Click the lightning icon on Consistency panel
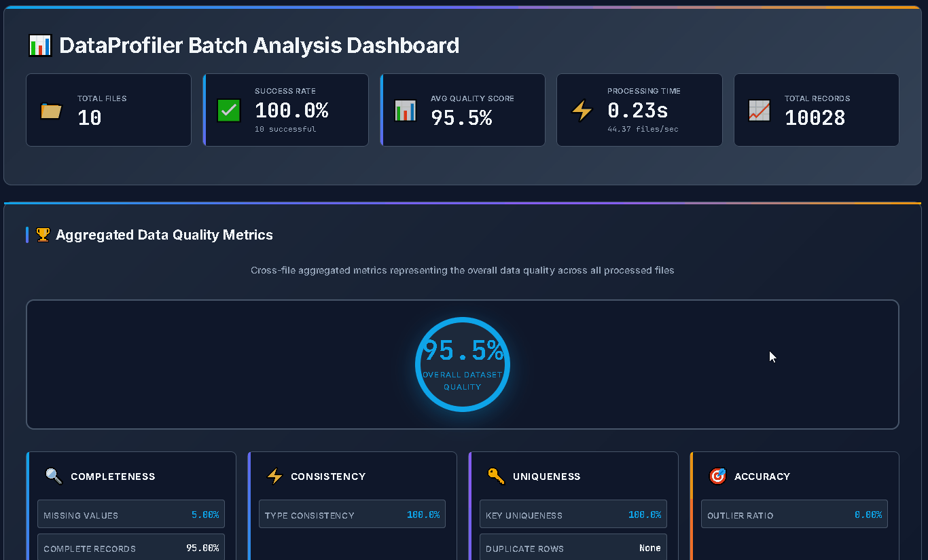The image size is (928, 560). [x=274, y=476]
